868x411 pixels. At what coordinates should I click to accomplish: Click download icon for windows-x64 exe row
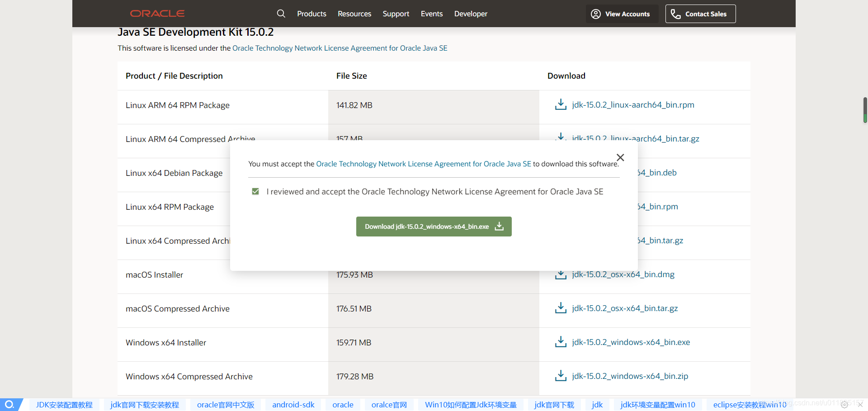click(x=561, y=342)
